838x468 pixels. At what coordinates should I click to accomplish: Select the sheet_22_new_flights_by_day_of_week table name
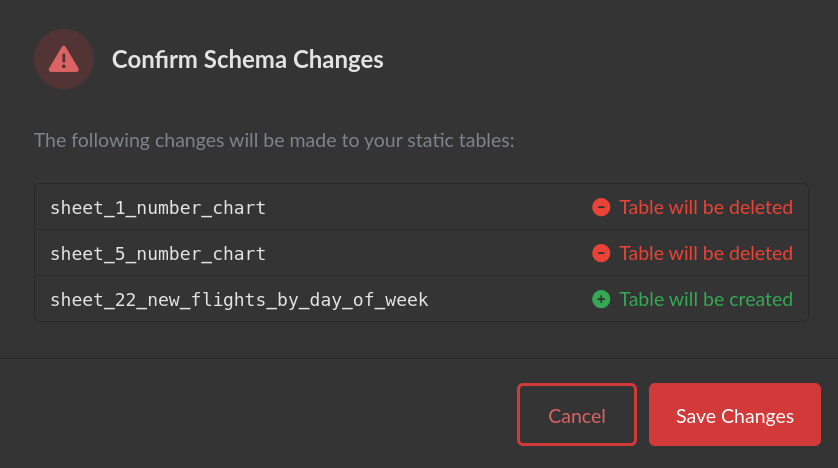(x=239, y=299)
